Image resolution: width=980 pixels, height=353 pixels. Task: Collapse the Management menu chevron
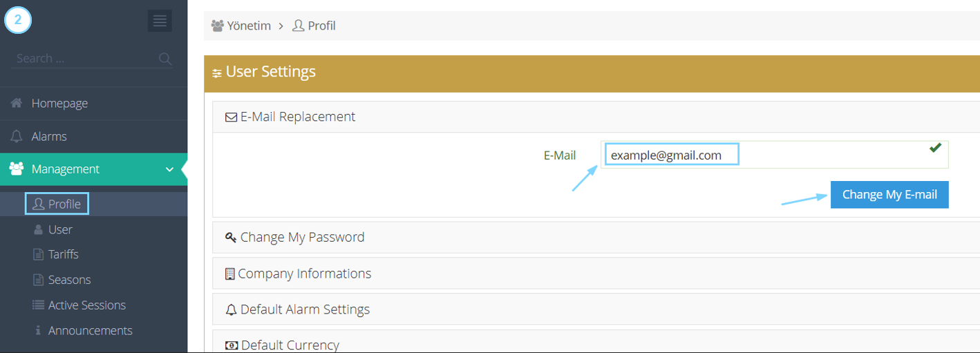[x=169, y=169]
